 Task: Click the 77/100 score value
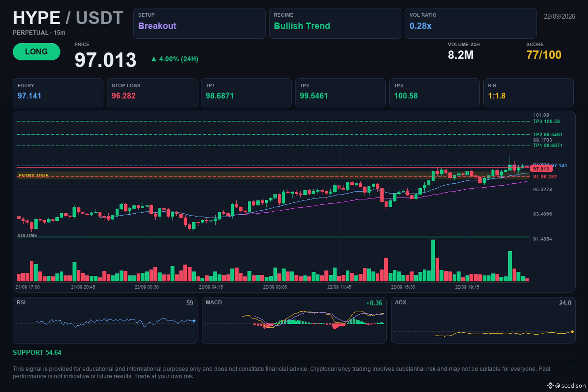(x=544, y=55)
